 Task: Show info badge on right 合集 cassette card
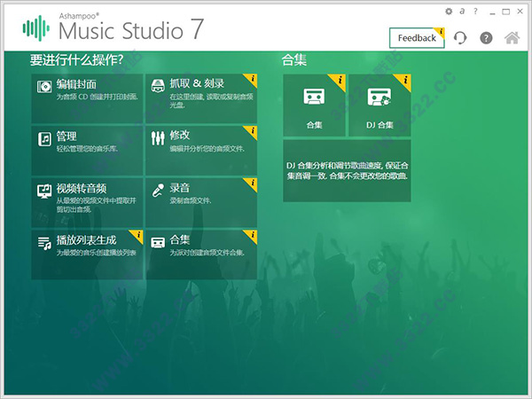coord(338,82)
